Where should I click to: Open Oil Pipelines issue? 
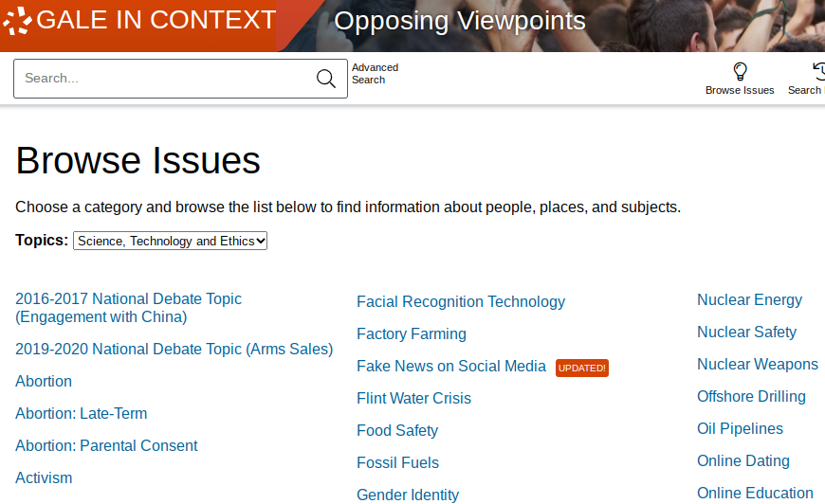741,428
